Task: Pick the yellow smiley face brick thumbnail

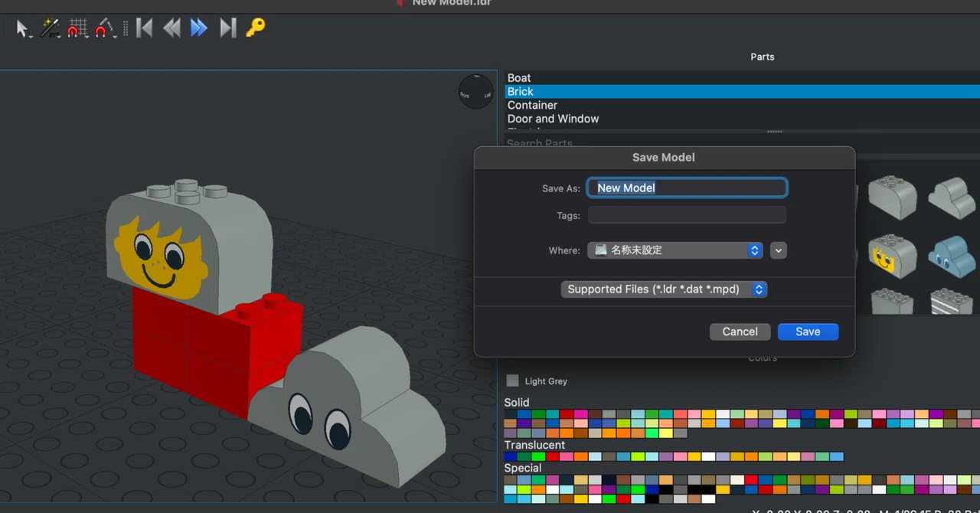Action: click(x=892, y=256)
